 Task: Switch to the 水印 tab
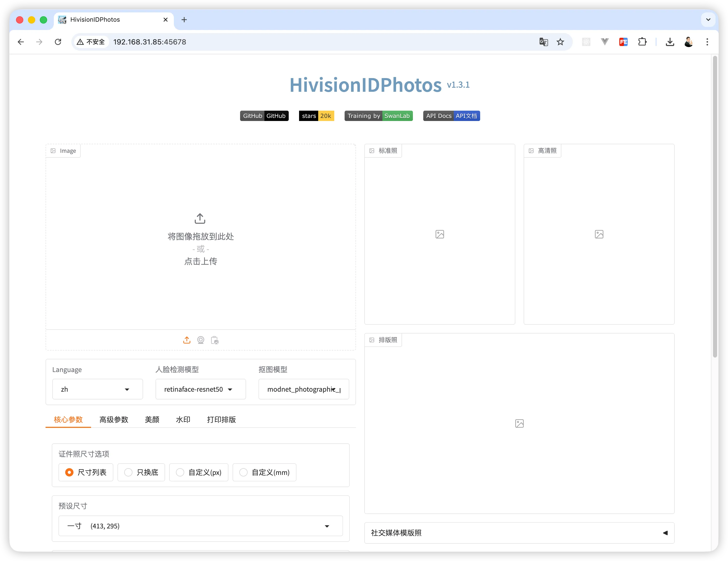coord(183,419)
